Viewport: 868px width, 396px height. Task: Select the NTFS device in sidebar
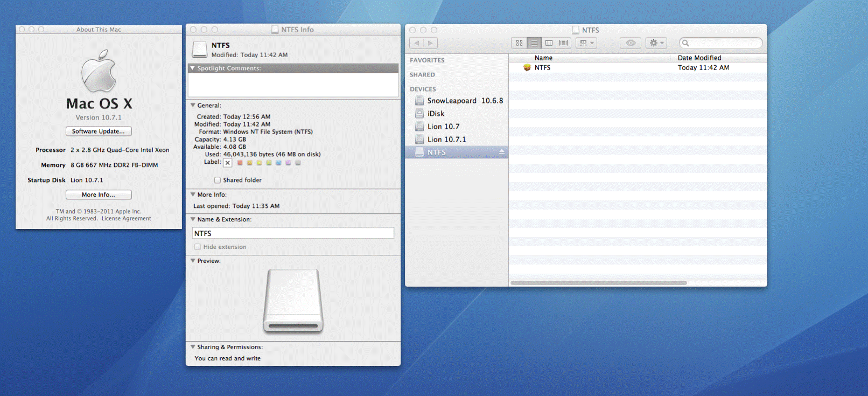point(457,152)
